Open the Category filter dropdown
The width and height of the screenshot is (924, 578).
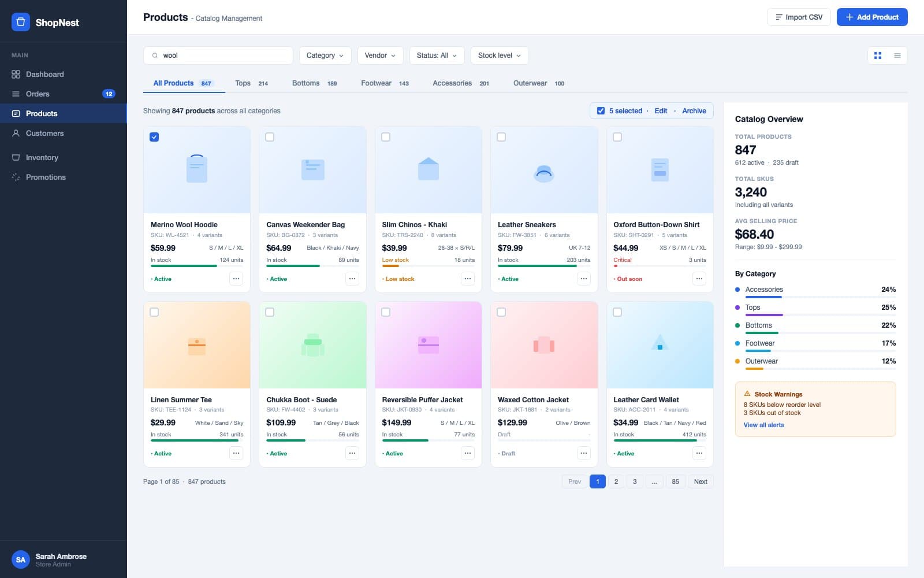[x=325, y=55]
